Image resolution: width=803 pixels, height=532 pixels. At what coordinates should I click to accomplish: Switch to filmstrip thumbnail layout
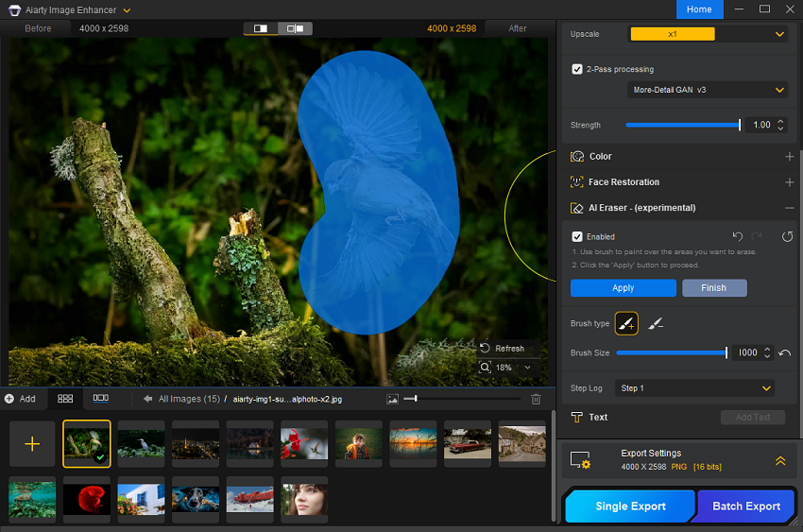pyautogui.click(x=100, y=398)
